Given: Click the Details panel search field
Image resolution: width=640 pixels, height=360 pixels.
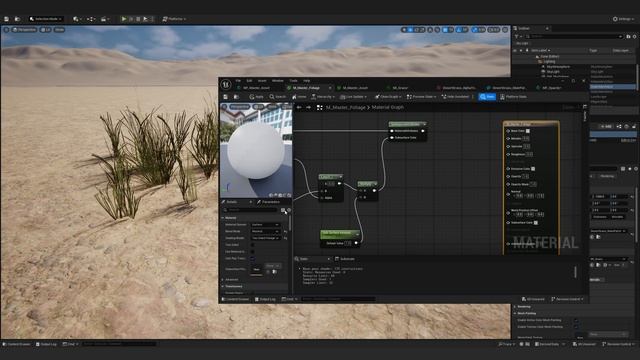Looking at the screenshot, I should click(251, 210).
